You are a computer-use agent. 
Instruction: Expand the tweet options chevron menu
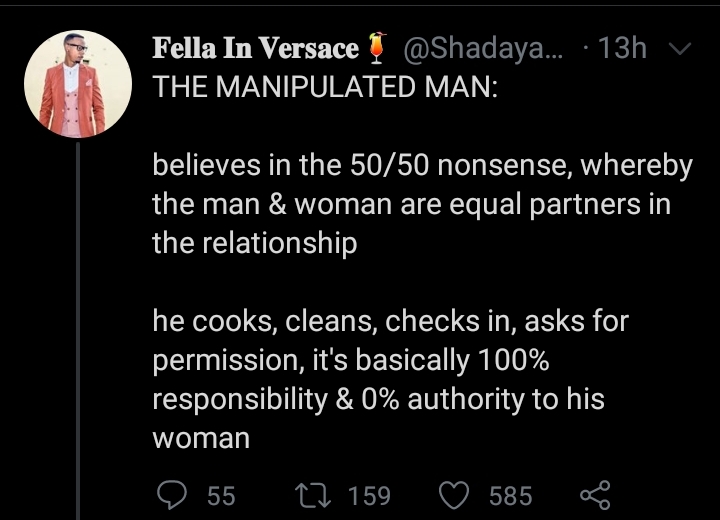[679, 48]
